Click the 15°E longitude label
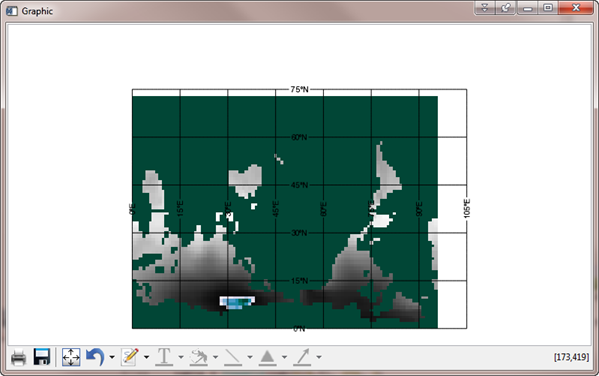This screenshot has height=376, width=599. (180, 209)
